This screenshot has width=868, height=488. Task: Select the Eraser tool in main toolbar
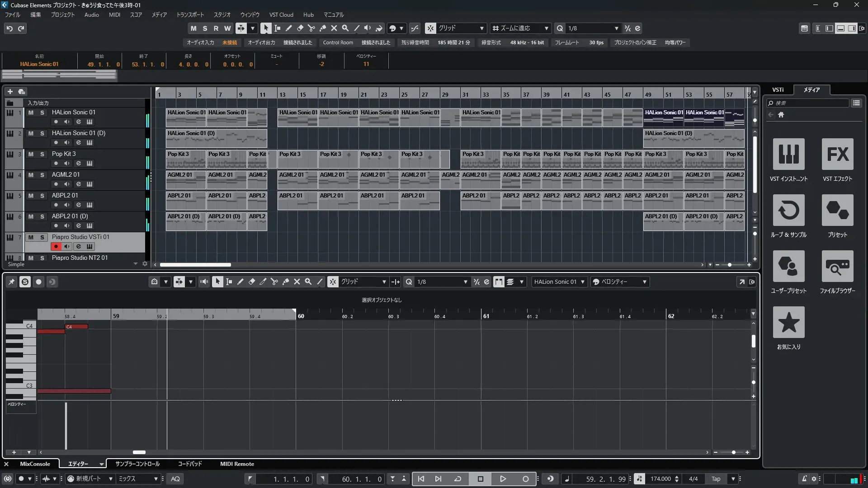(x=300, y=28)
